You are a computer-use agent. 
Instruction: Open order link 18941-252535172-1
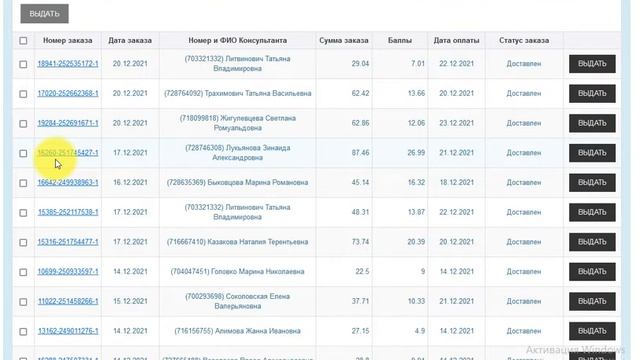pos(68,64)
